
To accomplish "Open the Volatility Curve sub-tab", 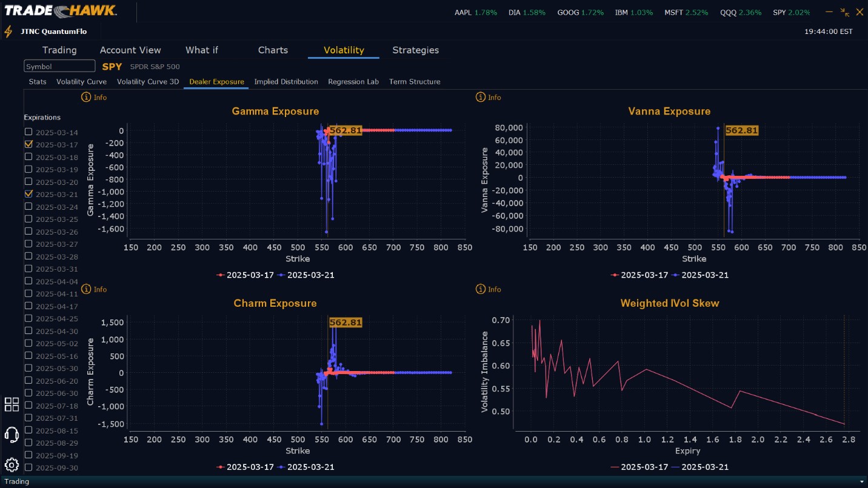I will 81,82.
